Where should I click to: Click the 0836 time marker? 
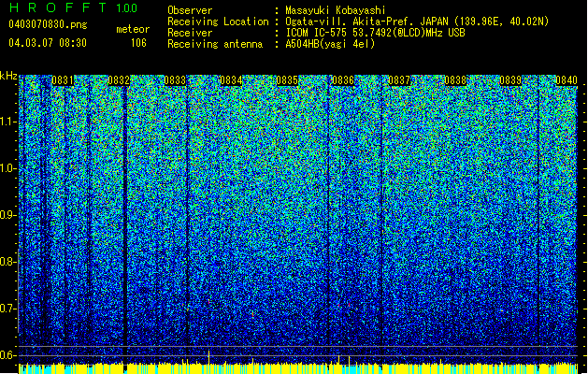click(343, 80)
